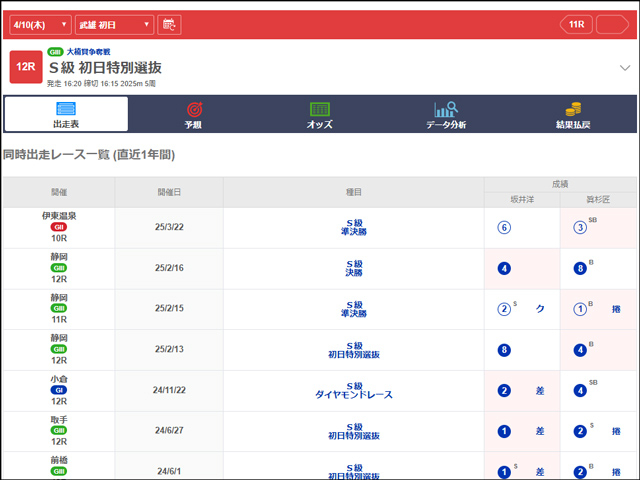Open the calendar date picker icon

(169, 24)
